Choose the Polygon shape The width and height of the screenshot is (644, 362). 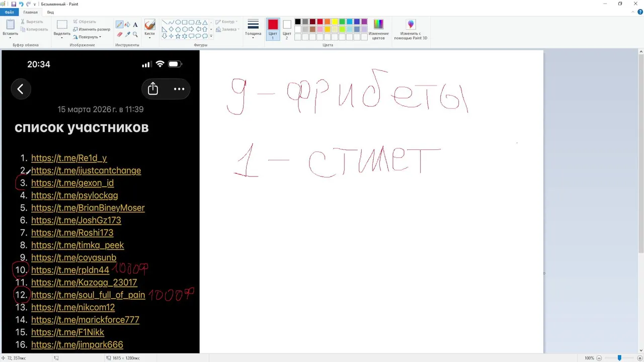198,22
